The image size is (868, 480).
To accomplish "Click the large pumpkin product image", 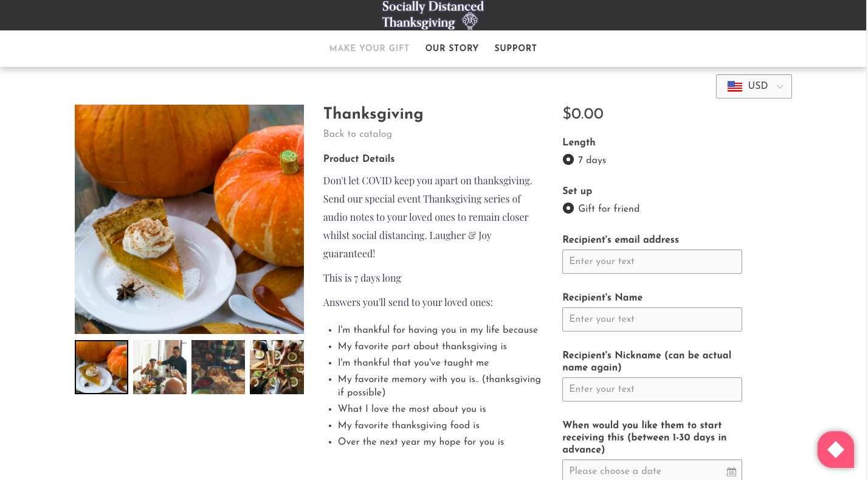I will [189, 219].
